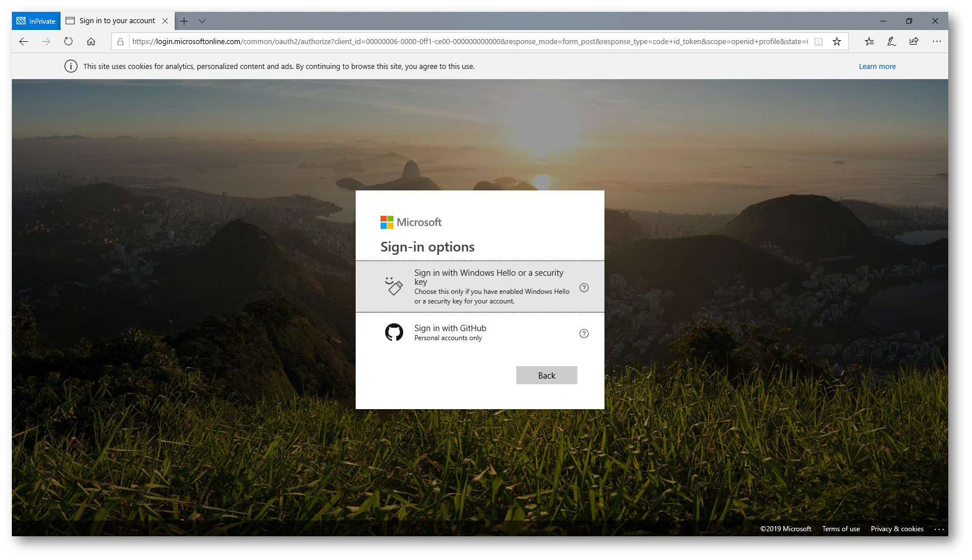Screen dimensions: 972x560
Task: Go back to the previous page
Action: tap(24, 41)
